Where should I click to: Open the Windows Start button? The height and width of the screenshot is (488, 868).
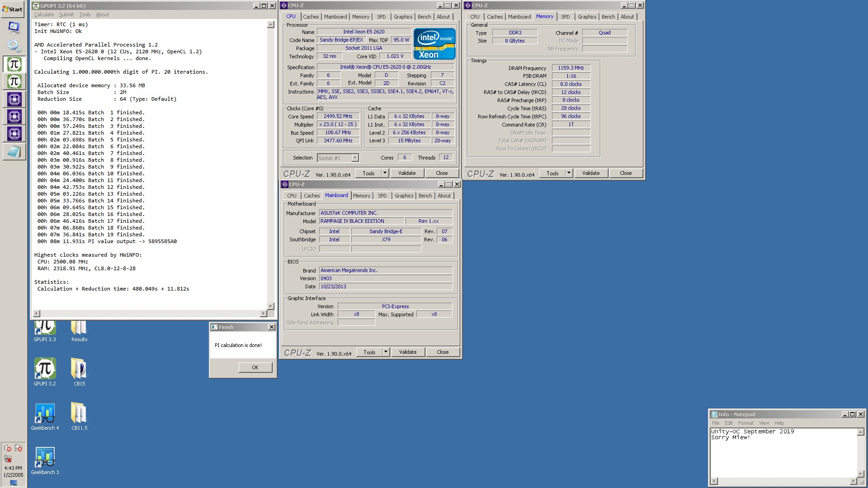pos(13,9)
